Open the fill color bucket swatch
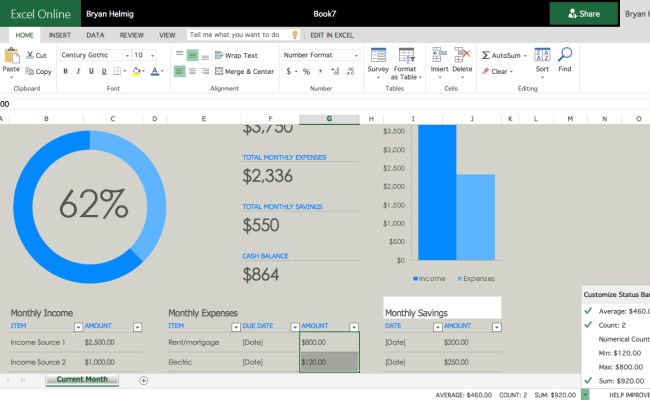The image size is (650, 400). tap(136, 71)
